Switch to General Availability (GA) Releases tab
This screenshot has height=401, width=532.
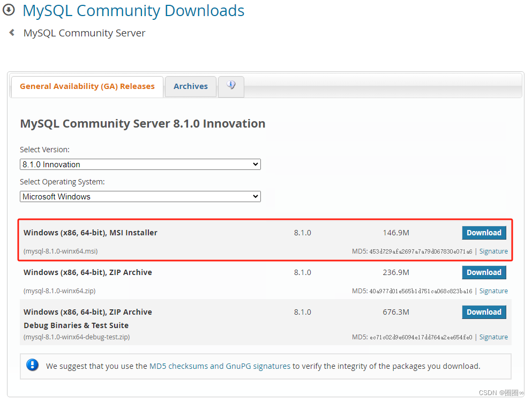(87, 86)
